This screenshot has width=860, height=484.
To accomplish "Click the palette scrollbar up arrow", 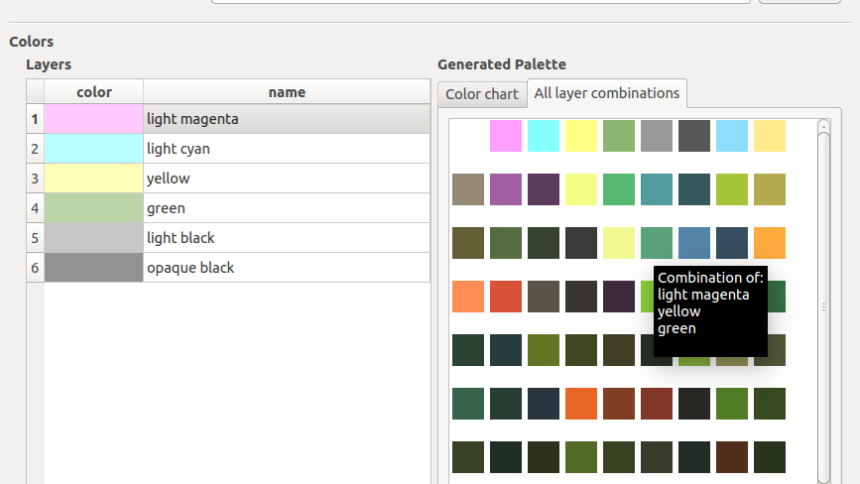I will [x=823, y=127].
